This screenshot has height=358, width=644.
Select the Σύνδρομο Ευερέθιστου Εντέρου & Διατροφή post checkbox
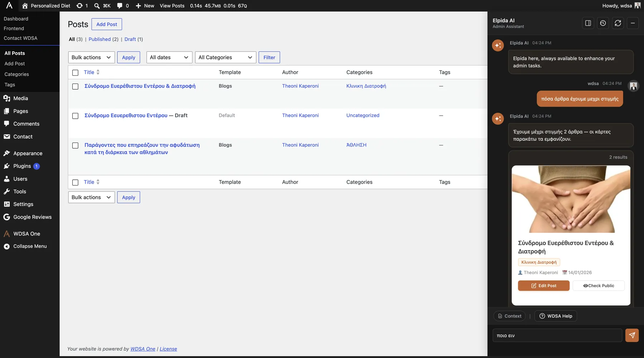75,86
